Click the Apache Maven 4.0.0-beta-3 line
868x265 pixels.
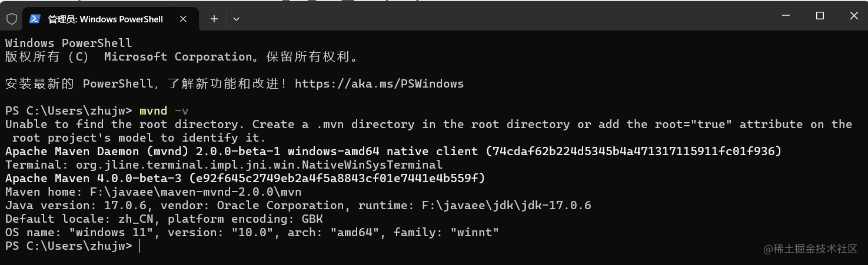click(x=245, y=179)
